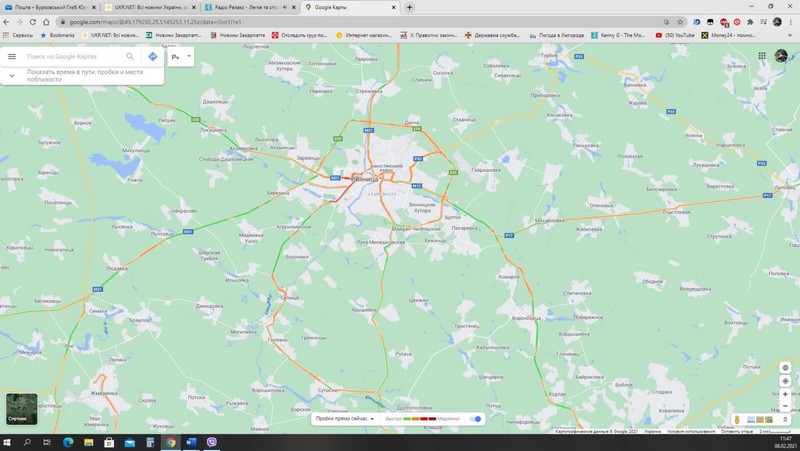The image size is (800, 451).
Task: Switch to globe view
Action: coord(785,367)
